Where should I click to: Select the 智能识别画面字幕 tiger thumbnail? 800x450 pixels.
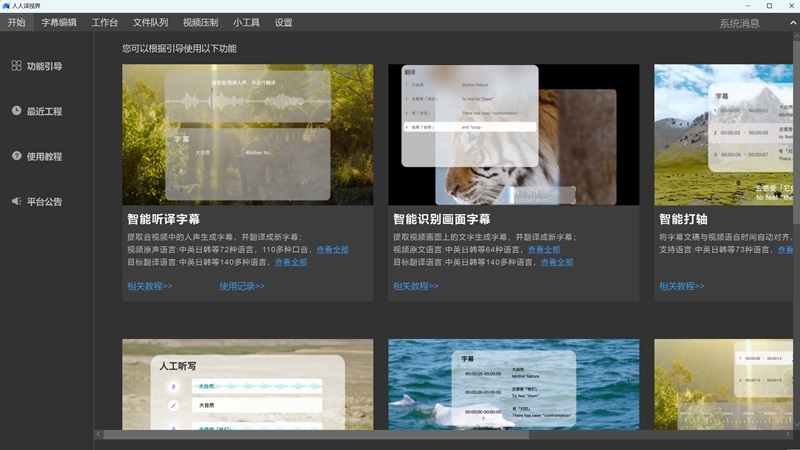[x=513, y=135]
